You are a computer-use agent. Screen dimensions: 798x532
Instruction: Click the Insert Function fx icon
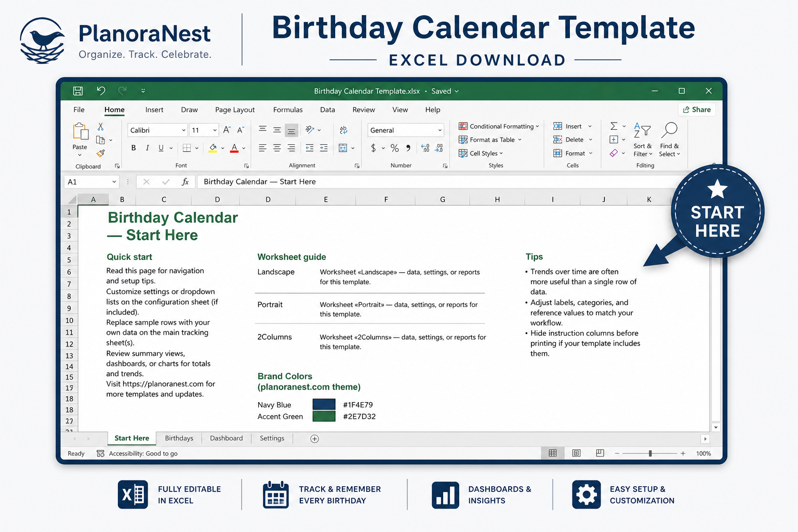coord(185,182)
